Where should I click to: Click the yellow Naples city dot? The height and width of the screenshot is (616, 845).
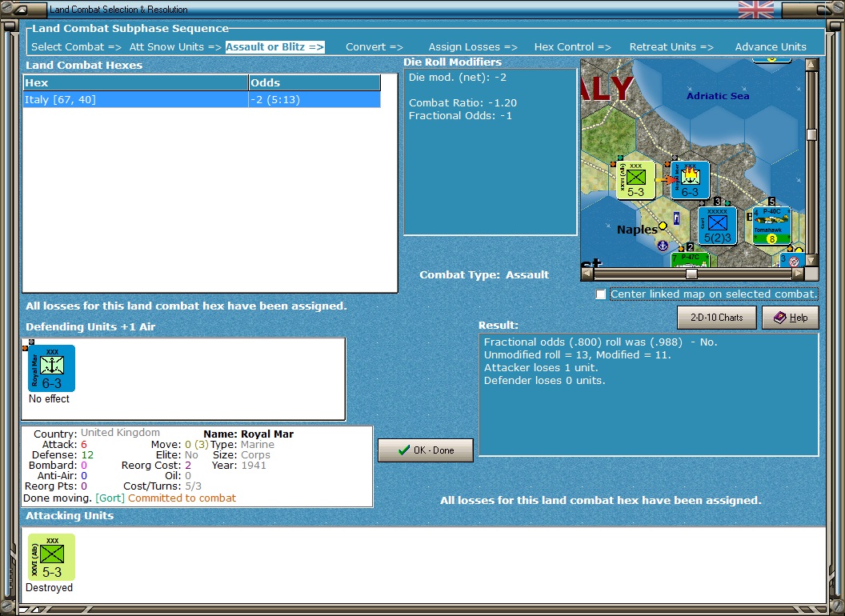[x=663, y=226]
